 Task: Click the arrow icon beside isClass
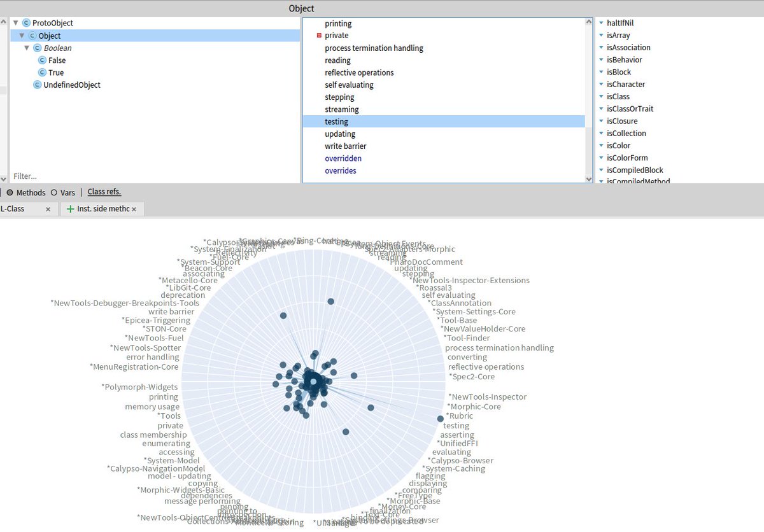click(601, 97)
